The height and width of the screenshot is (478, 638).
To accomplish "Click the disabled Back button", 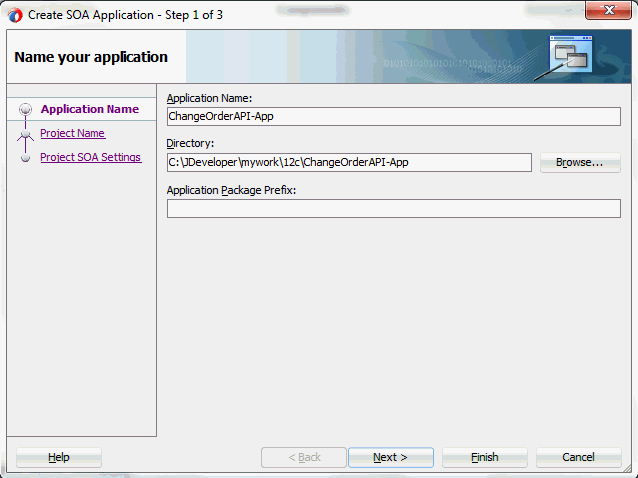I will 304,457.
